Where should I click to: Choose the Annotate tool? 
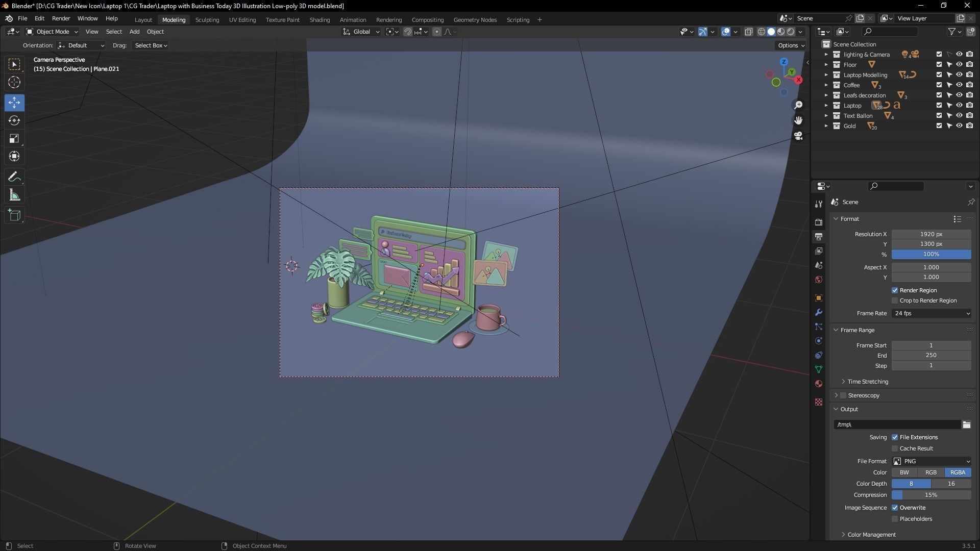coord(14,177)
